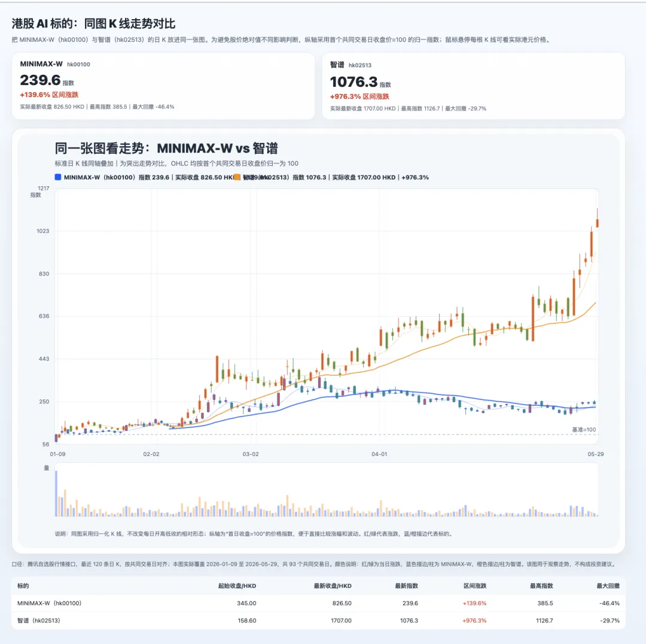
Task: Click 智谱 card line 实际最新收盘 1707.00 HKD
Action: click(x=362, y=108)
